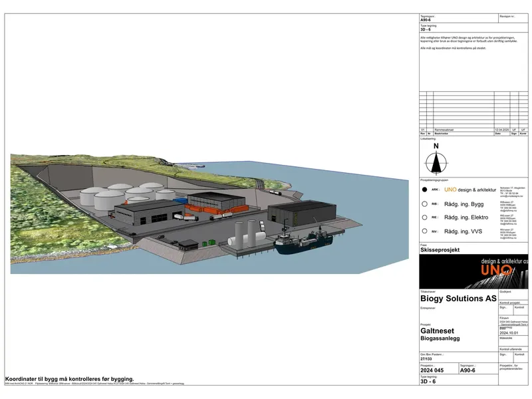Image resolution: width=532 pixels, height=399 pixels.
Task: Click '3D - 6' at the title block bottom
Action: coord(428,382)
